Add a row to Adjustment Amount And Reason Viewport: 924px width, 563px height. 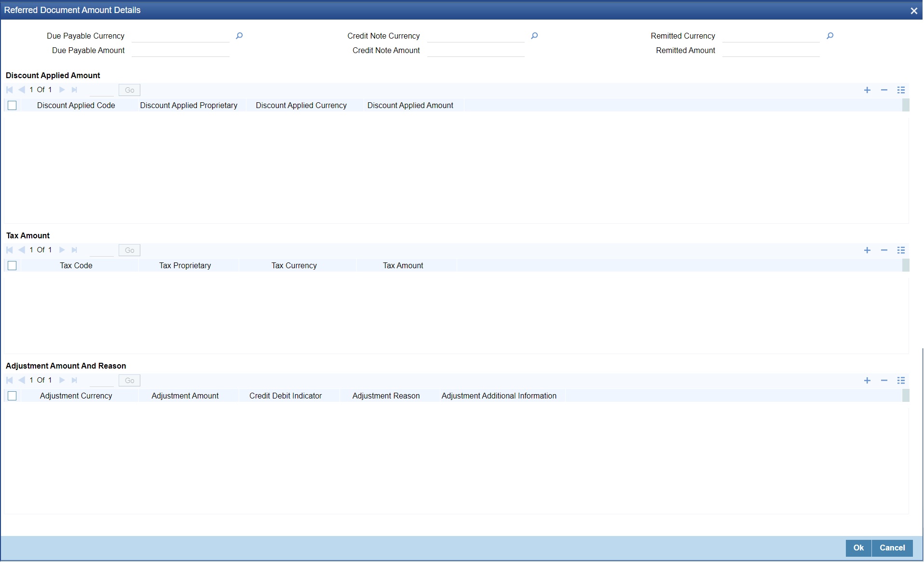(x=867, y=381)
